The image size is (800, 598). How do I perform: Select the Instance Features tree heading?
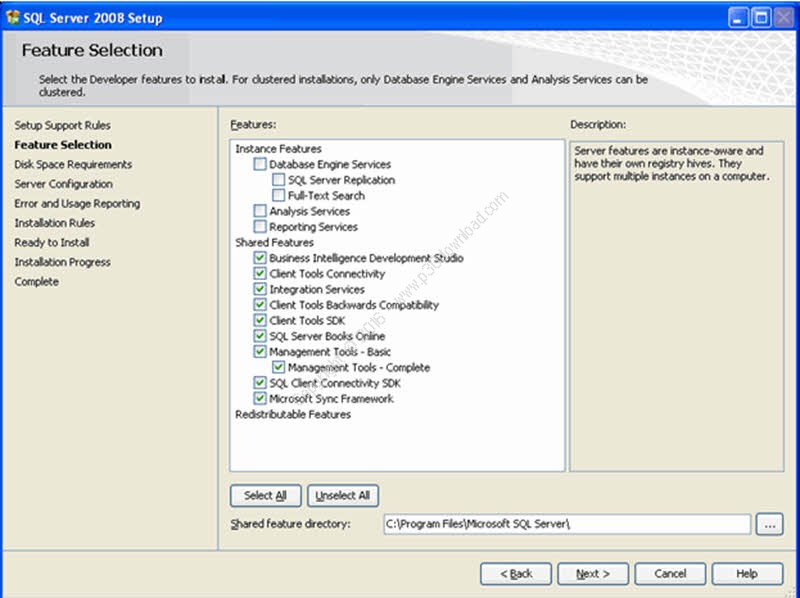(x=278, y=149)
